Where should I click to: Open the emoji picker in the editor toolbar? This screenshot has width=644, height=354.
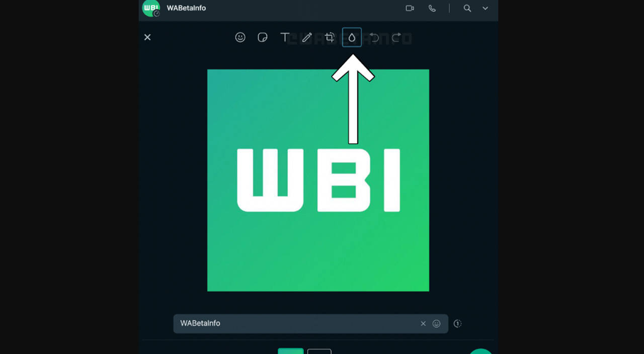pos(240,37)
